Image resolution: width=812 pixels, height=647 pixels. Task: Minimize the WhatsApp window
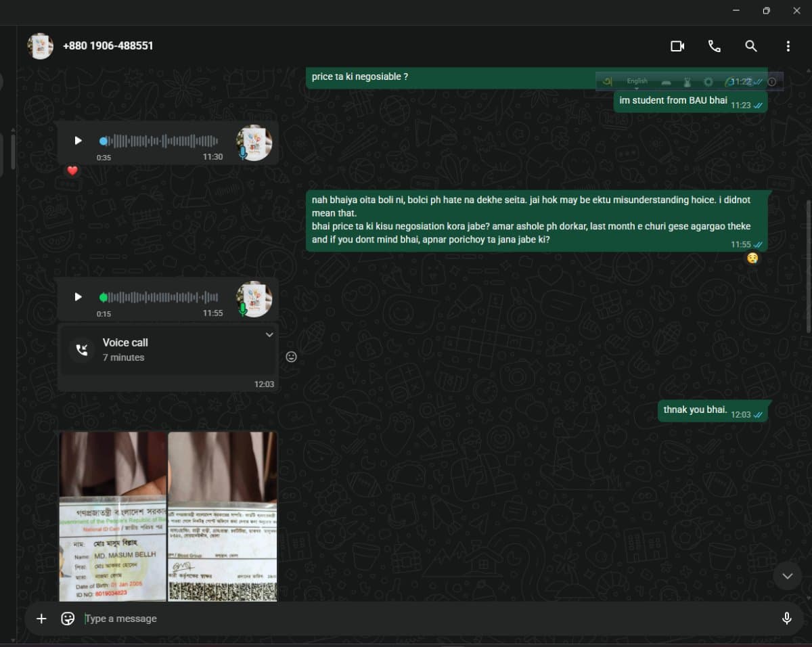coord(736,11)
